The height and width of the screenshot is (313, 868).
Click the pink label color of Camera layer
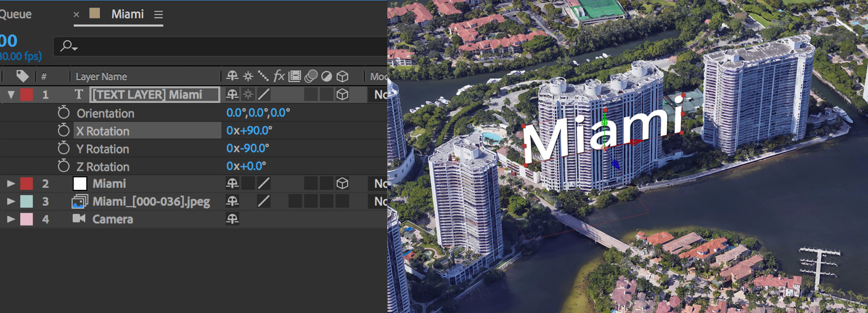27,219
